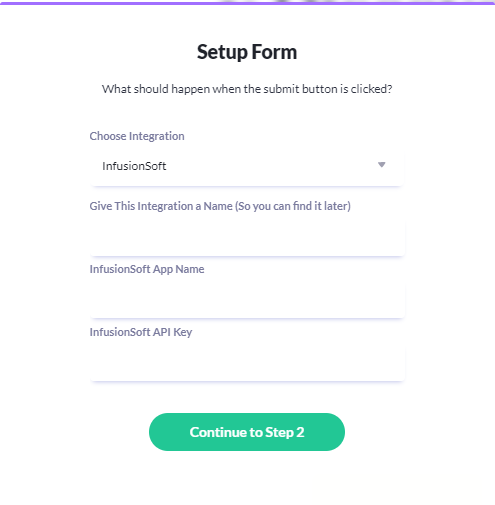Image resolution: width=495 pixels, height=505 pixels.
Task: Click the Setup Form heading
Action: 247,52
